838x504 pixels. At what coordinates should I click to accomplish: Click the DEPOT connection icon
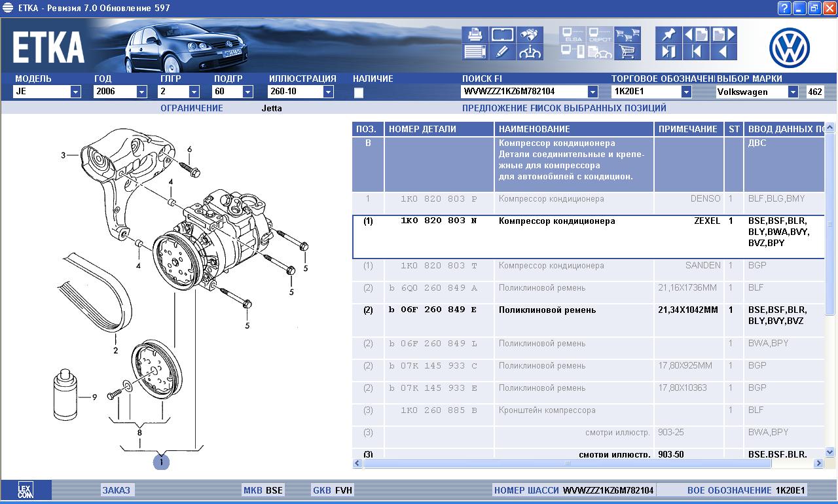600,35
